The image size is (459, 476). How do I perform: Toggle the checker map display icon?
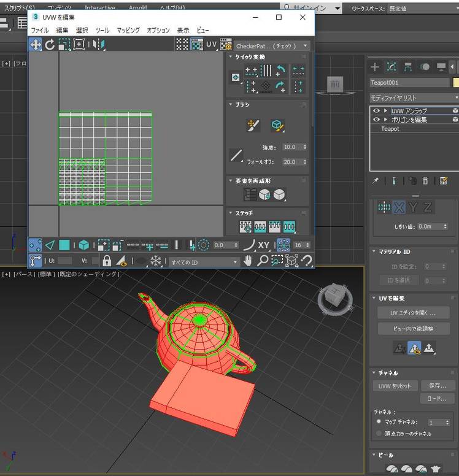197,45
